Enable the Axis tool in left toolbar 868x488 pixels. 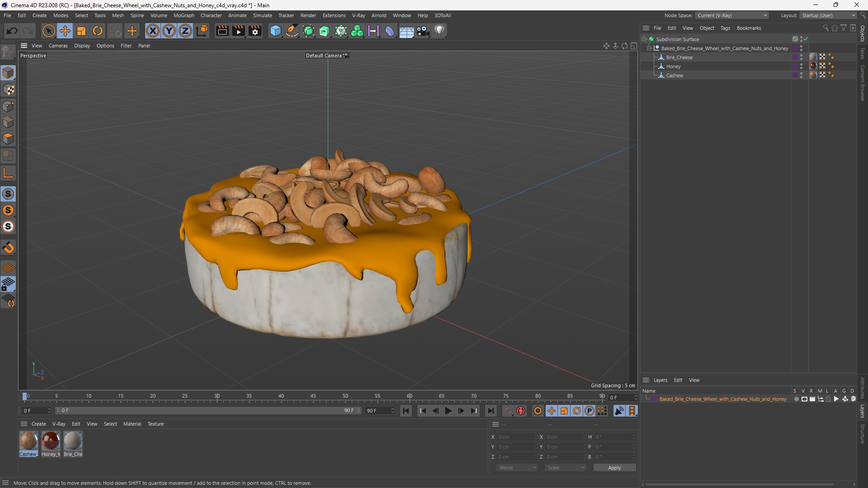(9, 173)
